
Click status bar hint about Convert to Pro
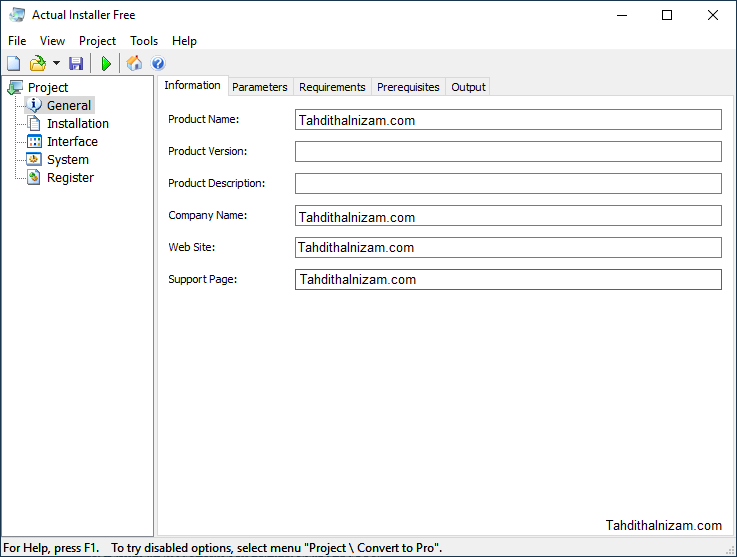(x=276, y=548)
